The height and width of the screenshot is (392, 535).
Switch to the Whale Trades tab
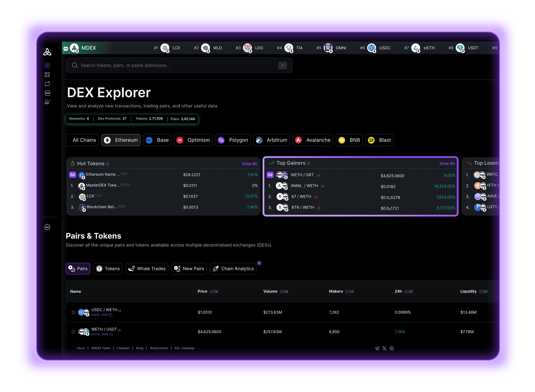pyautogui.click(x=147, y=269)
